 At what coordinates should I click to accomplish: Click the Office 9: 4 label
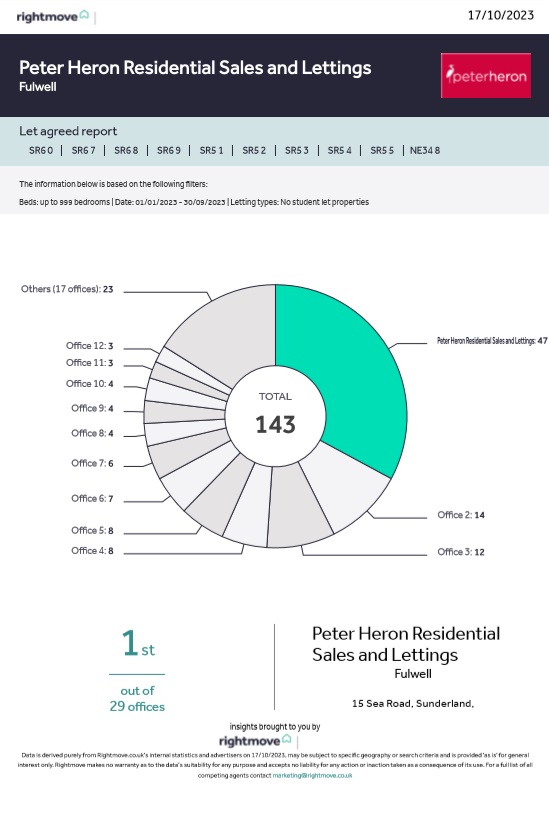point(92,408)
